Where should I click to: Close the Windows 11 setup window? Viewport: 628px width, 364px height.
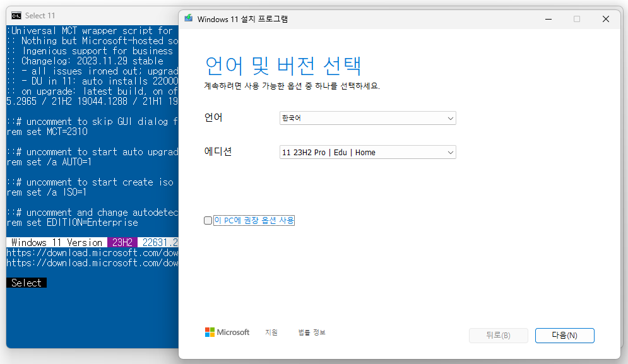click(x=605, y=19)
